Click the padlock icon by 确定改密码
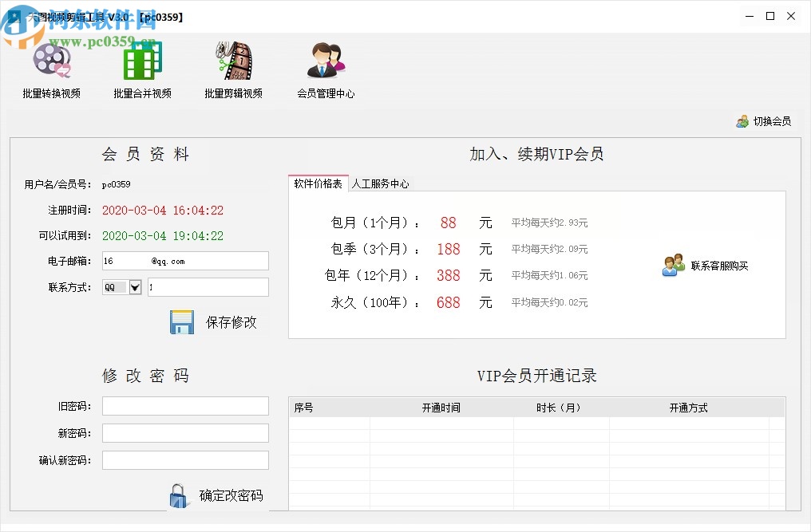The height and width of the screenshot is (532, 811). click(179, 496)
